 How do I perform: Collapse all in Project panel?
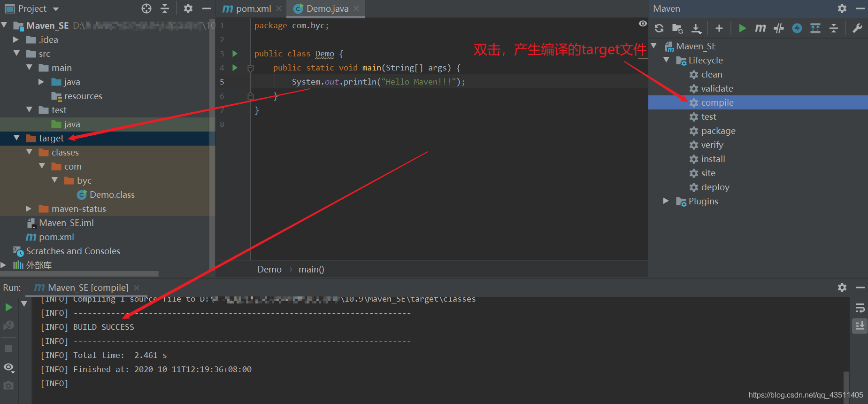pos(165,8)
